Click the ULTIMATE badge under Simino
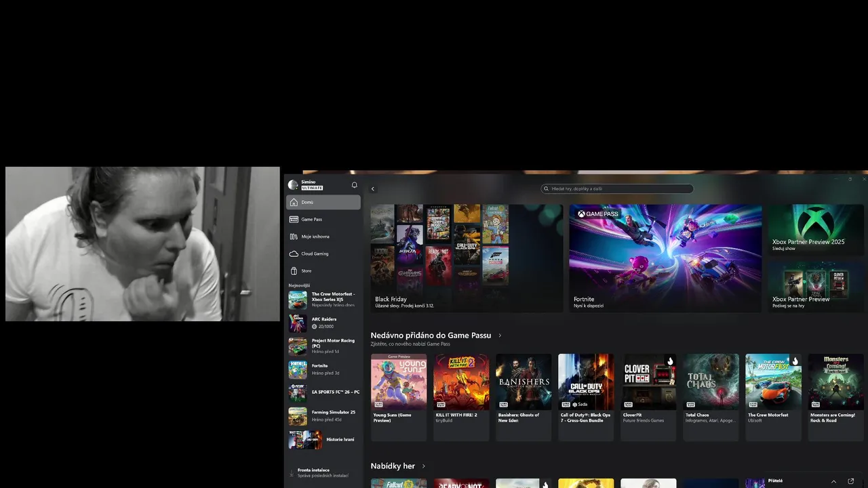 point(312,188)
